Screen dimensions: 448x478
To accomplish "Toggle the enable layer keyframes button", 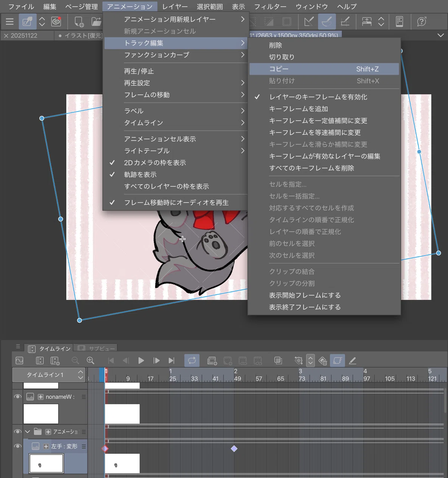I will pyautogui.click(x=337, y=360).
